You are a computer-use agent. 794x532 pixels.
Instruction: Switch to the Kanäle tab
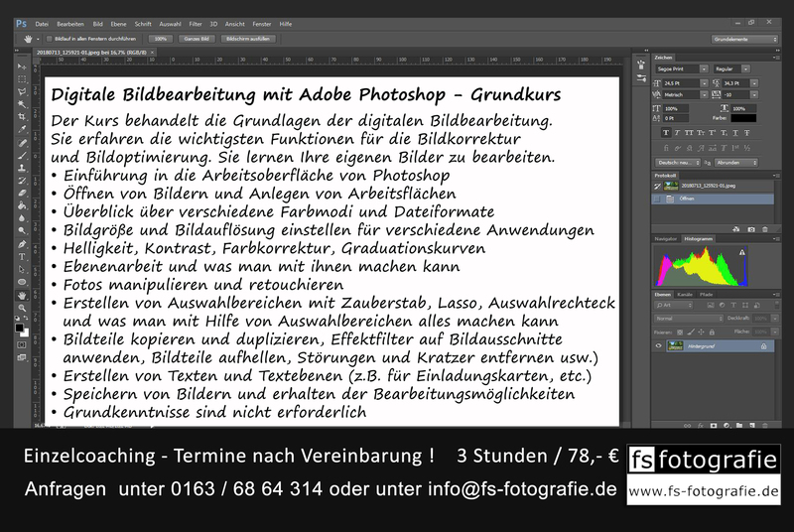pyautogui.click(x=685, y=295)
